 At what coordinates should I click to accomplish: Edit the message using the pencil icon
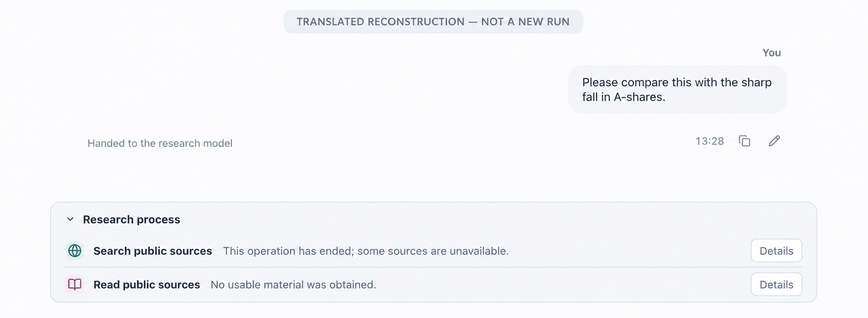coord(774,141)
